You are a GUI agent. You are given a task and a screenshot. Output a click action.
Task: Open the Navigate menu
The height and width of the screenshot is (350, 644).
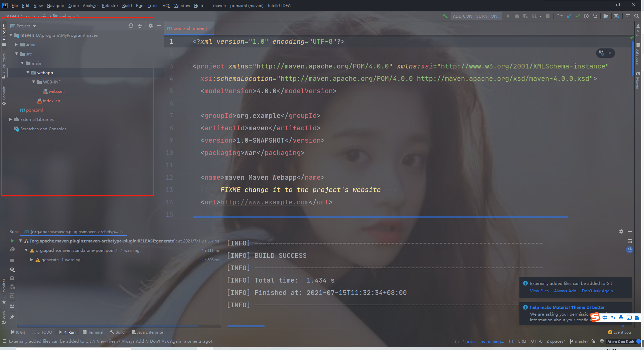point(55,5)
